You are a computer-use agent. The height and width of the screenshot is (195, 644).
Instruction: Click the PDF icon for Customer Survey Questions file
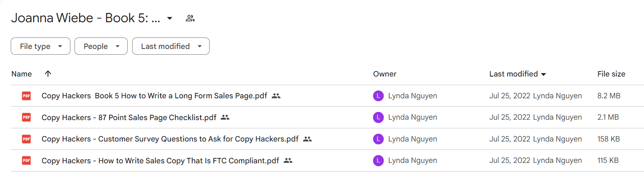[26, 139]
